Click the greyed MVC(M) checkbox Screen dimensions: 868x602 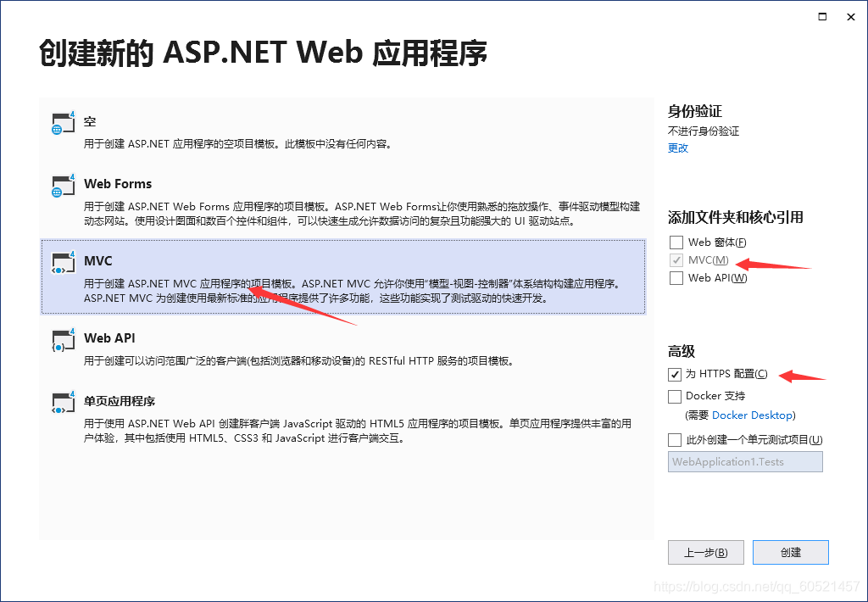[x=676, y=260]
